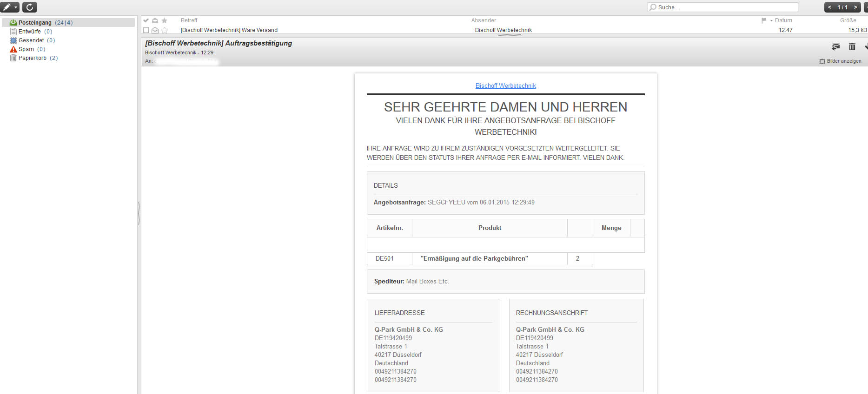Screen dimensions: 868x394
Task: Click the RECHNUNGSANSCHRIFT heading
Action: point(552,313)
